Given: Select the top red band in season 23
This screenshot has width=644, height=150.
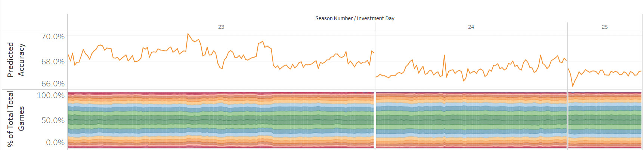Looking at the screenshot, I should [220, 94].
